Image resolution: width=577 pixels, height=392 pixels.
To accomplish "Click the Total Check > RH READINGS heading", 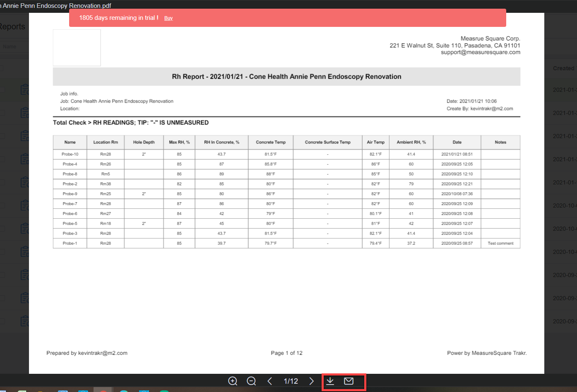I will pos(131,122).
